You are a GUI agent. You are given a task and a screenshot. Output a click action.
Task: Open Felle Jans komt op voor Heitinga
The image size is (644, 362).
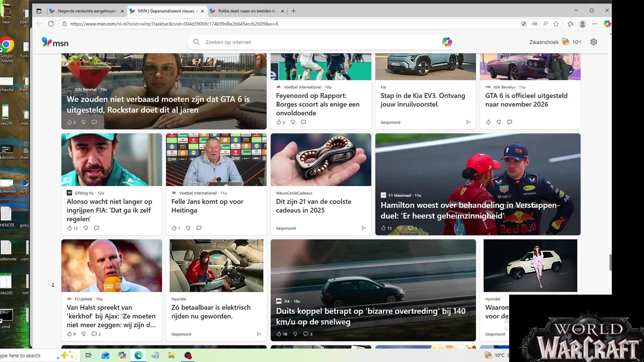[x=207, y=206]
